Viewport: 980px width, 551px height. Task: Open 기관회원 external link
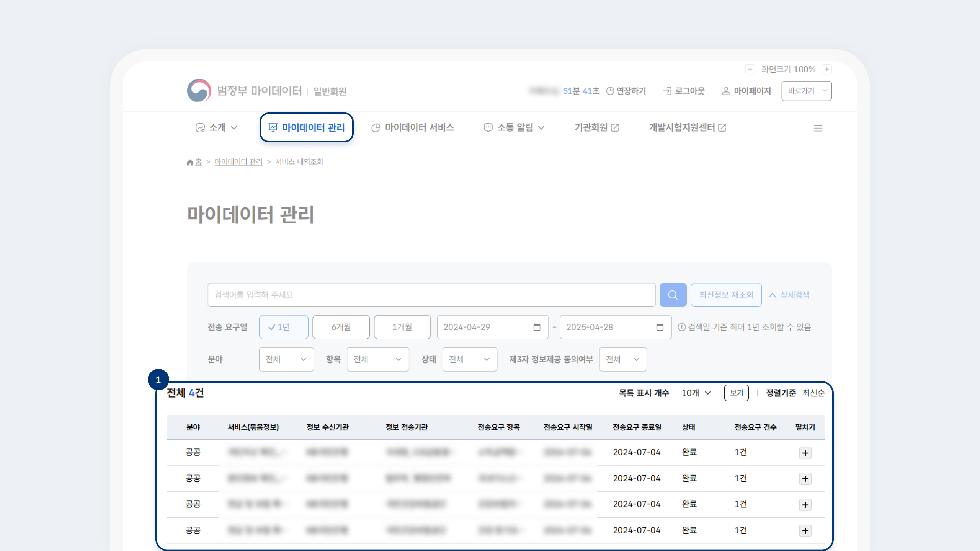[x=597, y=127]
